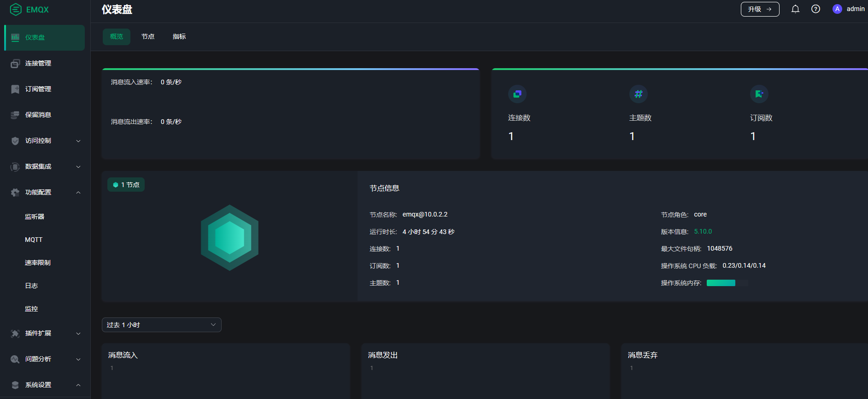Switch to the 概览 tab
868x399 pixels.
pos(117,37)
